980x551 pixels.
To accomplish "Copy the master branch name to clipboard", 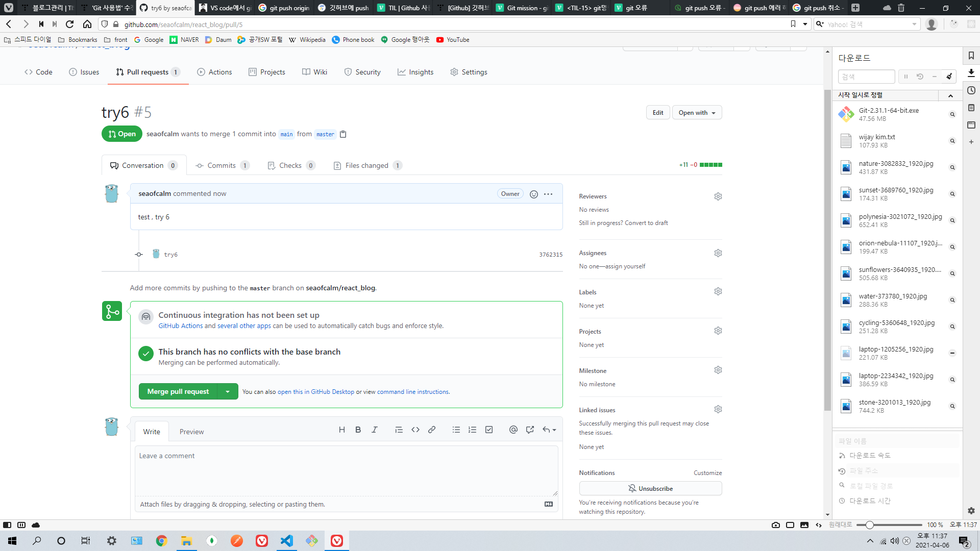I will (x=343, y=134).
